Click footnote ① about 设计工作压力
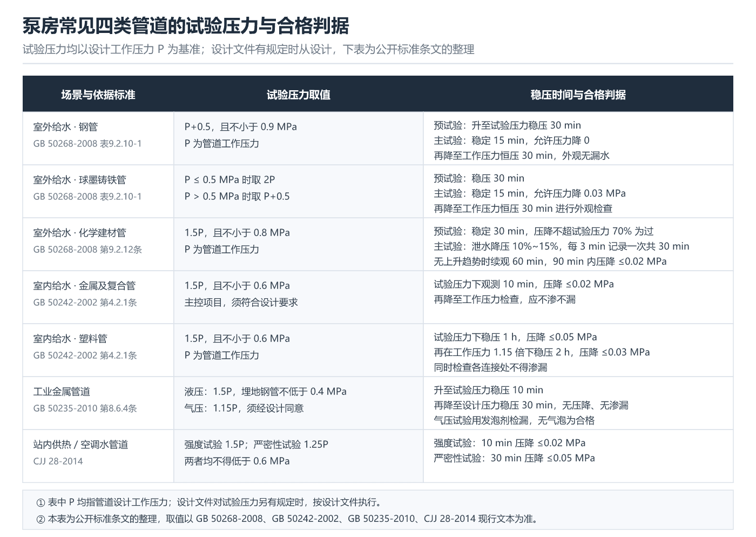 coord(209,502)
